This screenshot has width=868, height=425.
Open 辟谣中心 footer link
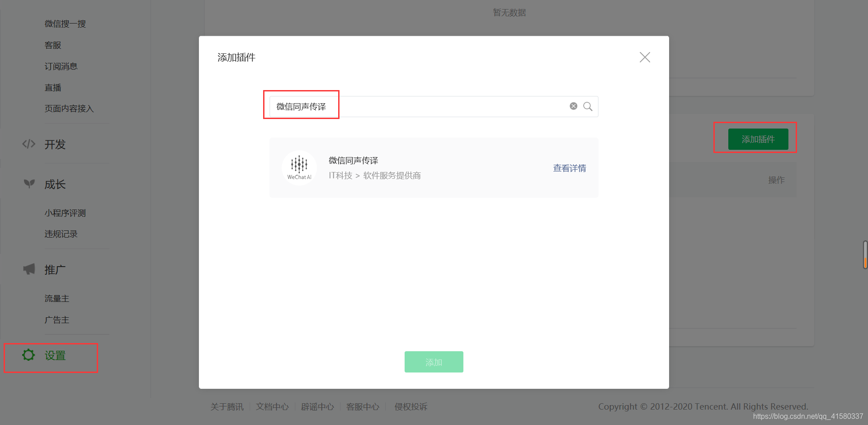click(x=317, y=407)
